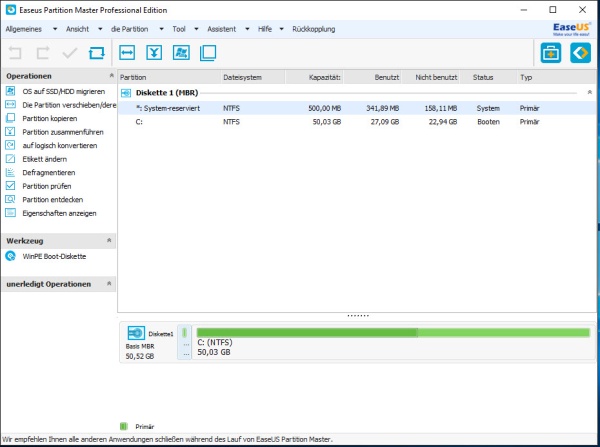Click the 'Partition entdecken' sidebar icon
This screenshot has height=447, width=600.
point(10,199)
